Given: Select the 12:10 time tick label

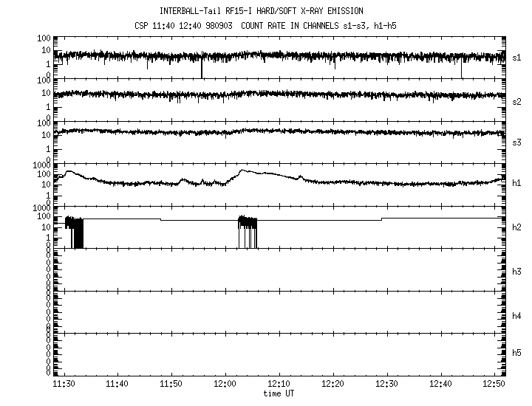Looking at the screenshot, I should (279, 384).
